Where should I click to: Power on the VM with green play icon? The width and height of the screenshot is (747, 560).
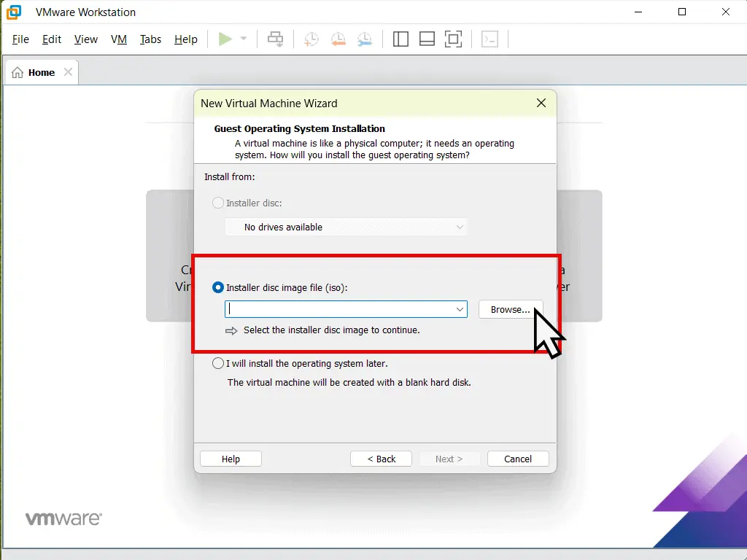point(225,39)
